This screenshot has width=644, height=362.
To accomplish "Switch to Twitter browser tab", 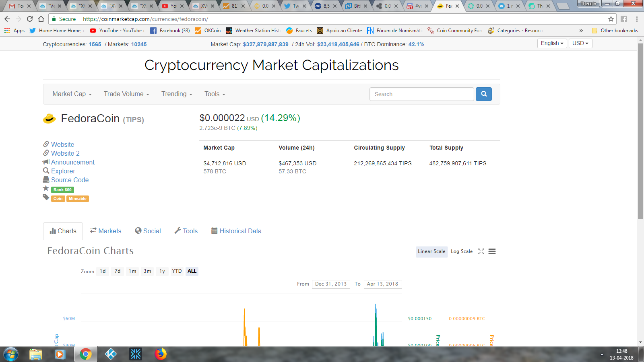I will [x=294, y=6].
